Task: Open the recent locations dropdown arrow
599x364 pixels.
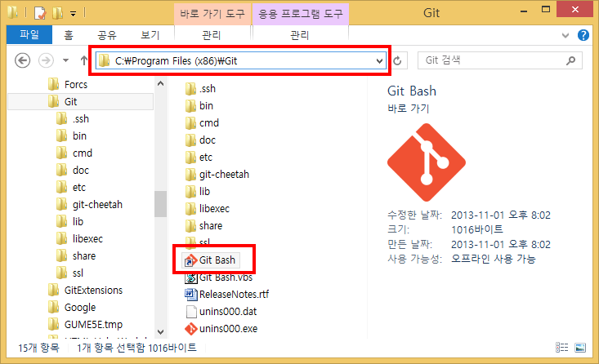Action: [66, 60]
